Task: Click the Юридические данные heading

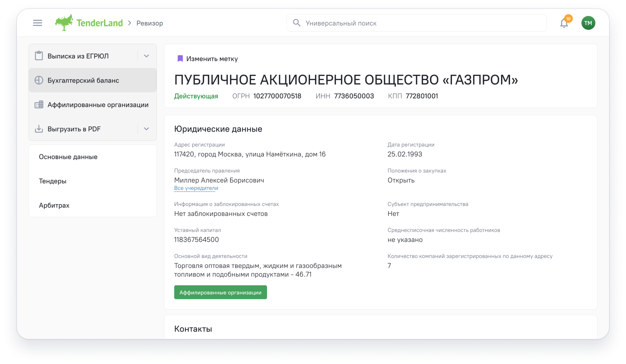Action: [218, 129]
